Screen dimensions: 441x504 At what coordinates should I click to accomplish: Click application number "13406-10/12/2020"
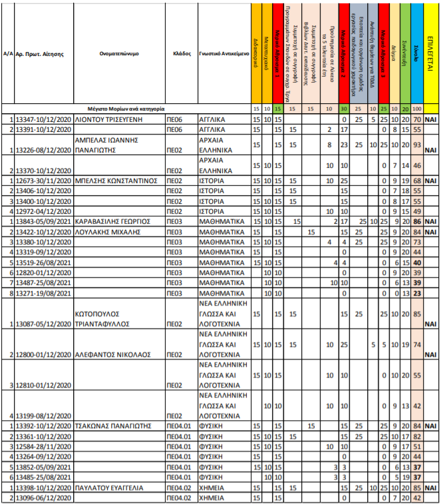[43, 190]
